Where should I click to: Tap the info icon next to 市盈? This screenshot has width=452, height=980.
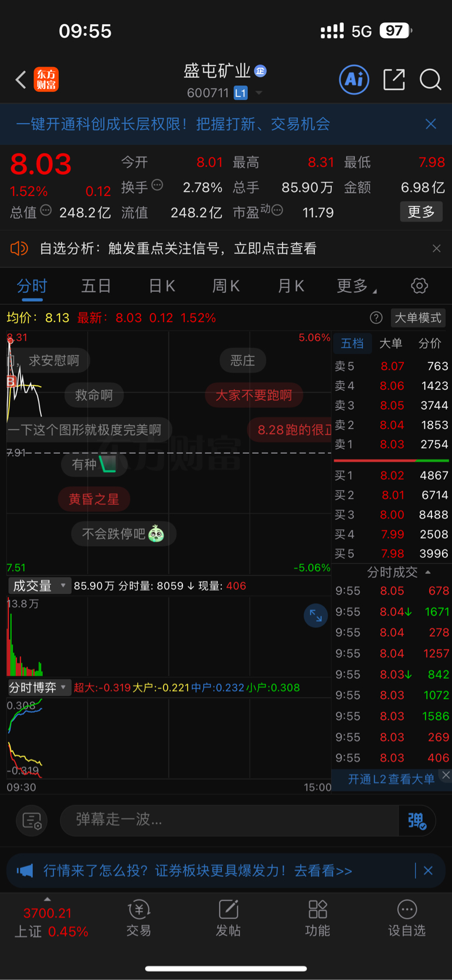click(x=277, y=210)
